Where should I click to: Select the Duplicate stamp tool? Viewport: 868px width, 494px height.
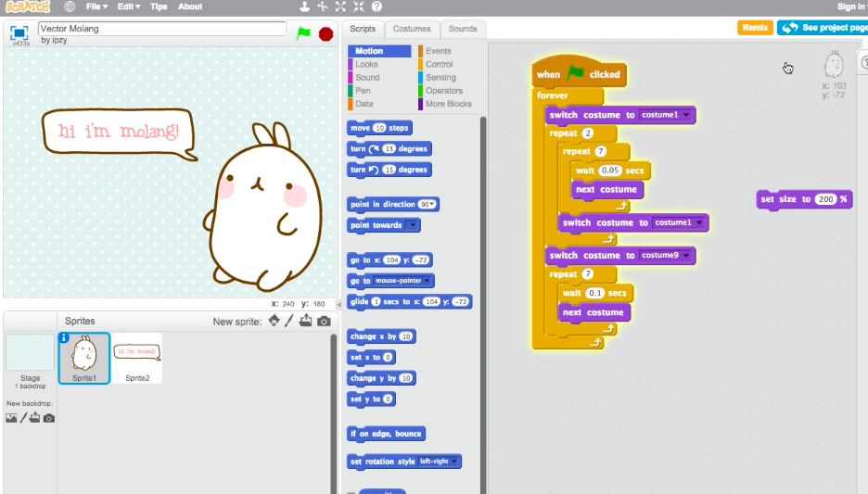304,6
